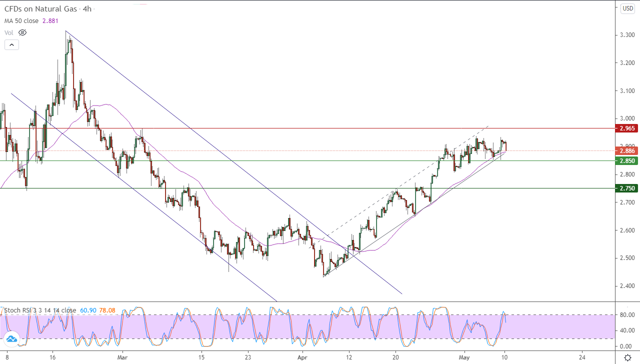Click the 40.00 Stoch RSI axis tick
The height and width of the screenshot is (364, 640).
pos(627,330)
